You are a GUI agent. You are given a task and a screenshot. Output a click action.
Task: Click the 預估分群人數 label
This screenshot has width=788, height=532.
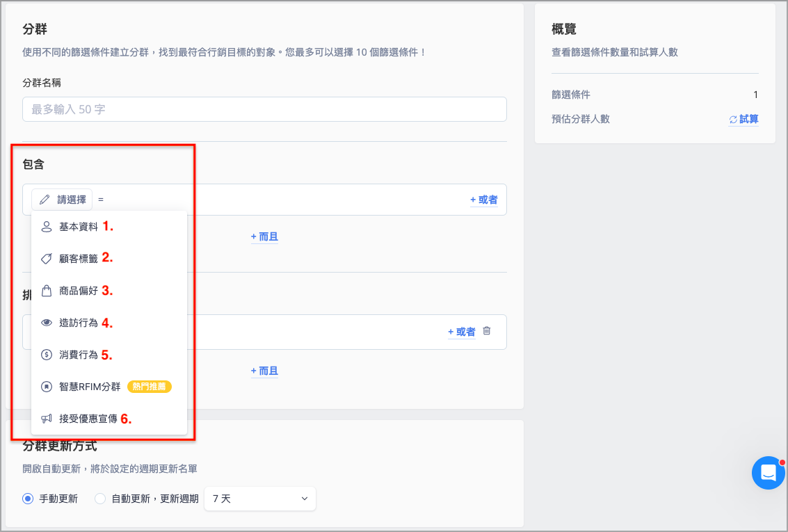click(581, 119)
